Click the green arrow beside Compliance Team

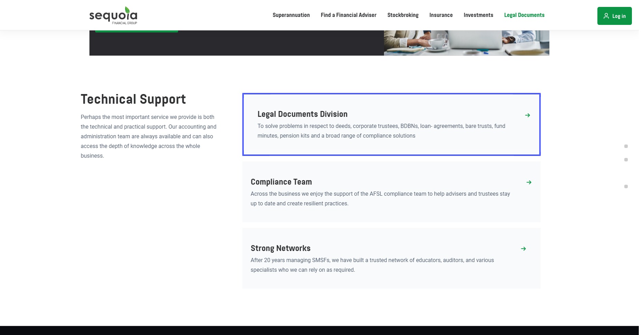click(x=529, y=182)
